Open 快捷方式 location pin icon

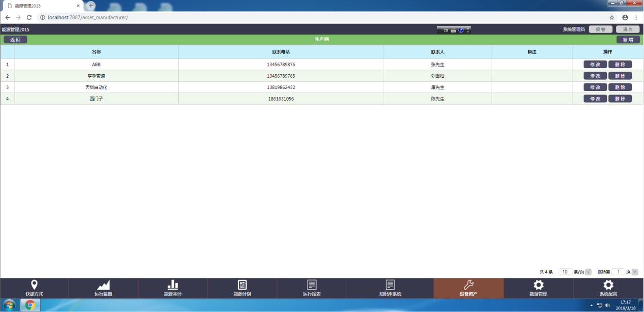coord(34,285)
